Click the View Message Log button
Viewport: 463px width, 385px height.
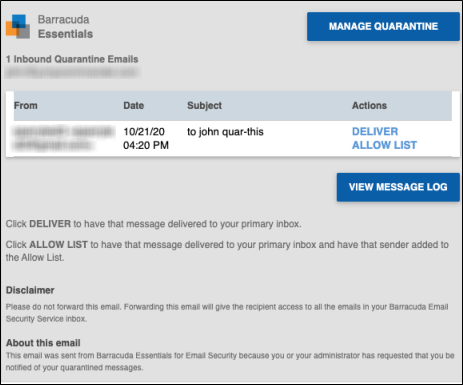click(x=398, y=187)
